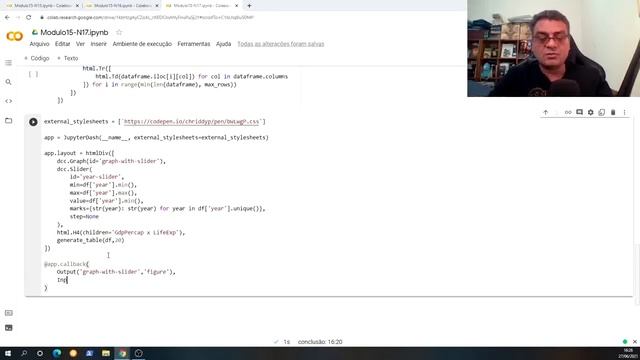Open the Inserir menu

point(98,44)
